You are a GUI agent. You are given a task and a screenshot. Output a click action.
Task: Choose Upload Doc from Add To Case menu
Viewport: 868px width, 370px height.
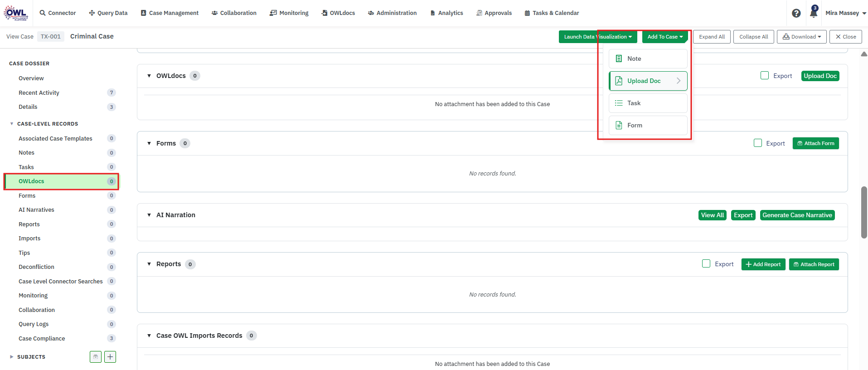click(648, 81)
